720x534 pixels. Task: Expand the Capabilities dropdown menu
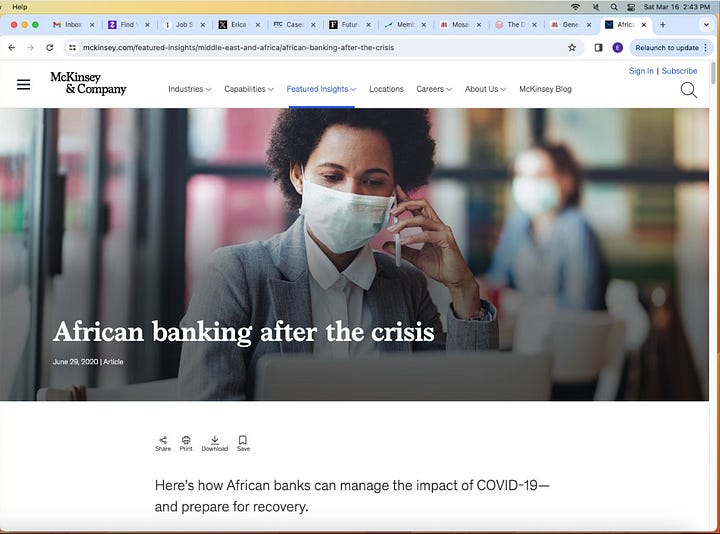click(248, 89)
